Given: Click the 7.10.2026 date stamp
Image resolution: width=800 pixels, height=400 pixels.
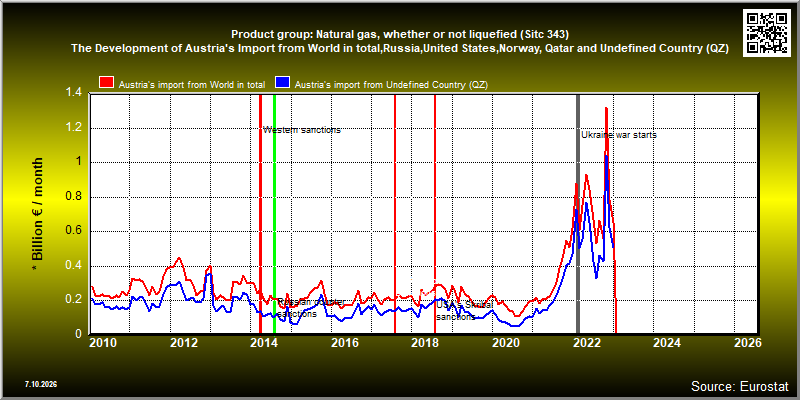Looking at the screenshot, I should click(x=40, y=384).
